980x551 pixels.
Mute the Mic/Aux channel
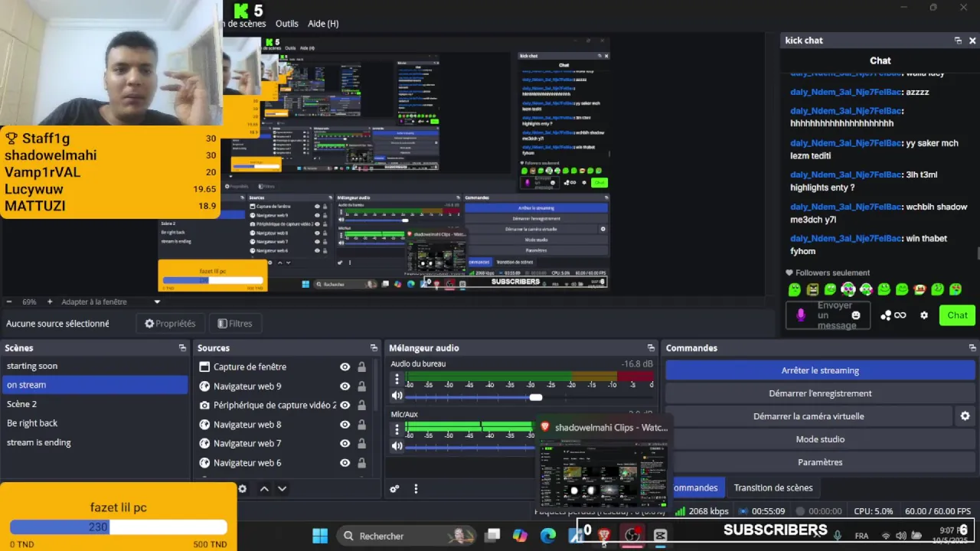397,445
